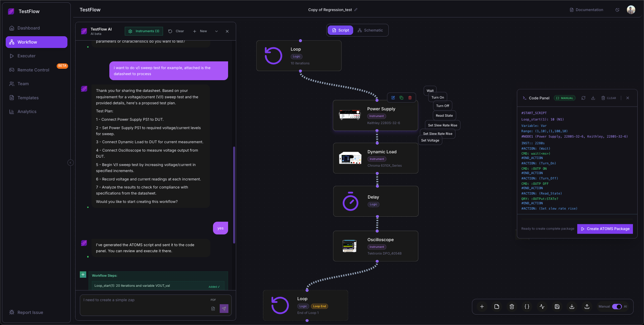
Task: Delete the Power Supply node via trash icon
Action: click(410, 98)
